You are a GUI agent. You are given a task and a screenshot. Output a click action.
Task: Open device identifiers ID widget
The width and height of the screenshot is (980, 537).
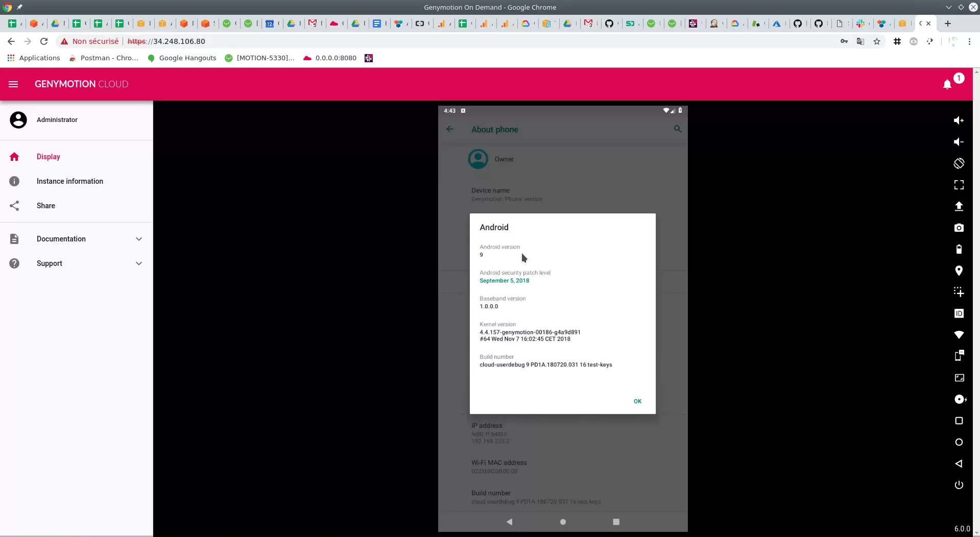pyautogui.click(x=959, y=313)
